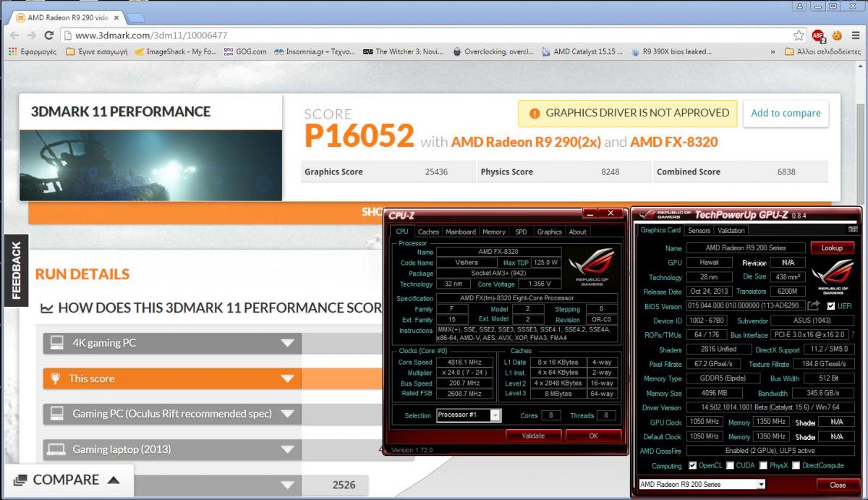Toggle the CUDA checkbox
The width and height of the screenshot is (868, 500).
tap(730, 465)
